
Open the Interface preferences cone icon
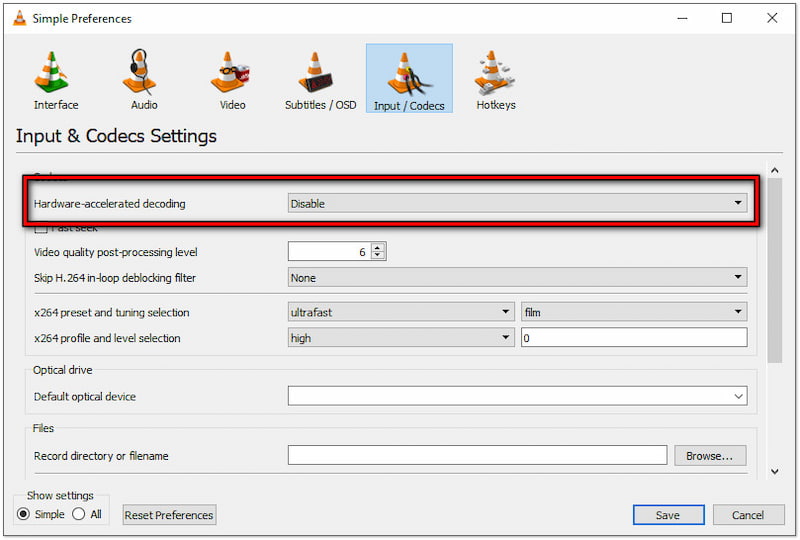55,75
